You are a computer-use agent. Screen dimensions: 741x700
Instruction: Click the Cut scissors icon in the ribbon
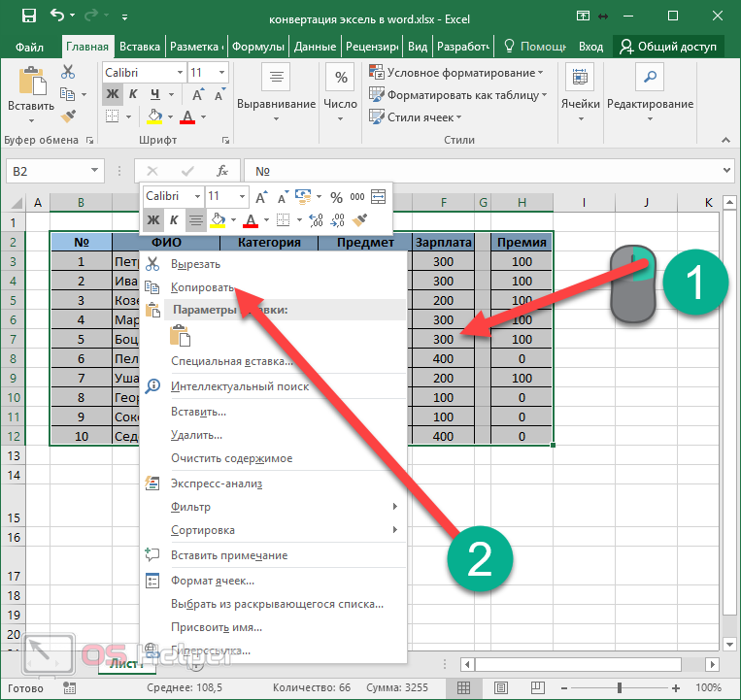point(68,72)
